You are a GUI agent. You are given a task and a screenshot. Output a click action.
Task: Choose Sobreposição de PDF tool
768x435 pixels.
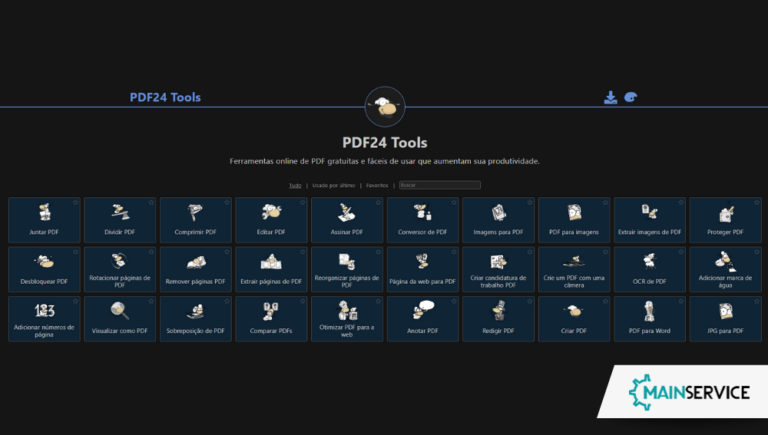pos(195,319)
